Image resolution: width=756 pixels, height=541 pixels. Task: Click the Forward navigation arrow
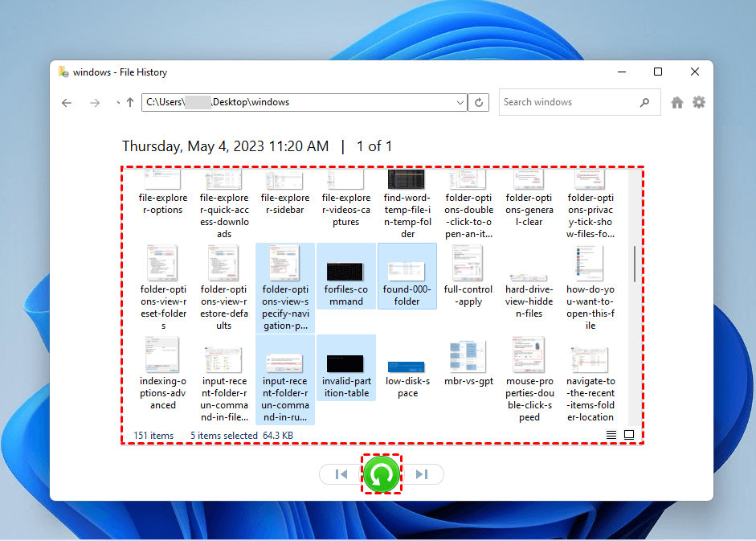(x=95, y=102)
